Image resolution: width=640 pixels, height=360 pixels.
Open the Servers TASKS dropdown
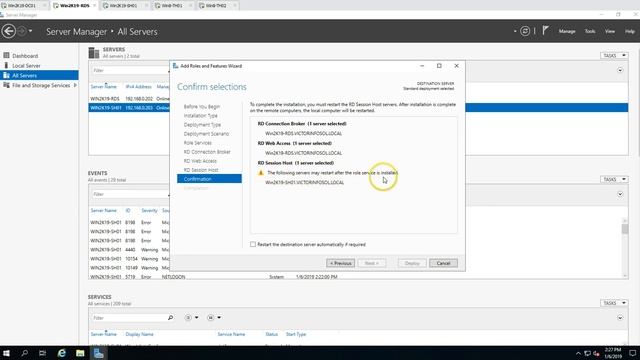coord(614,56)
